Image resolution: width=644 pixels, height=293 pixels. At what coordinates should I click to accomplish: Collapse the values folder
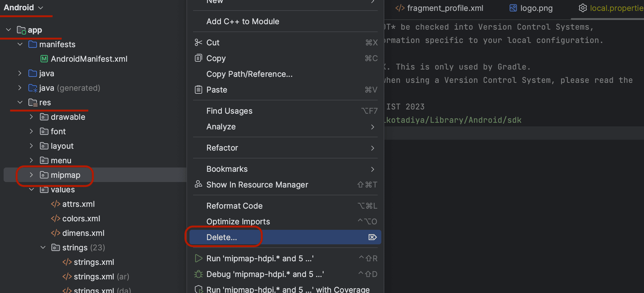[31, 190]
